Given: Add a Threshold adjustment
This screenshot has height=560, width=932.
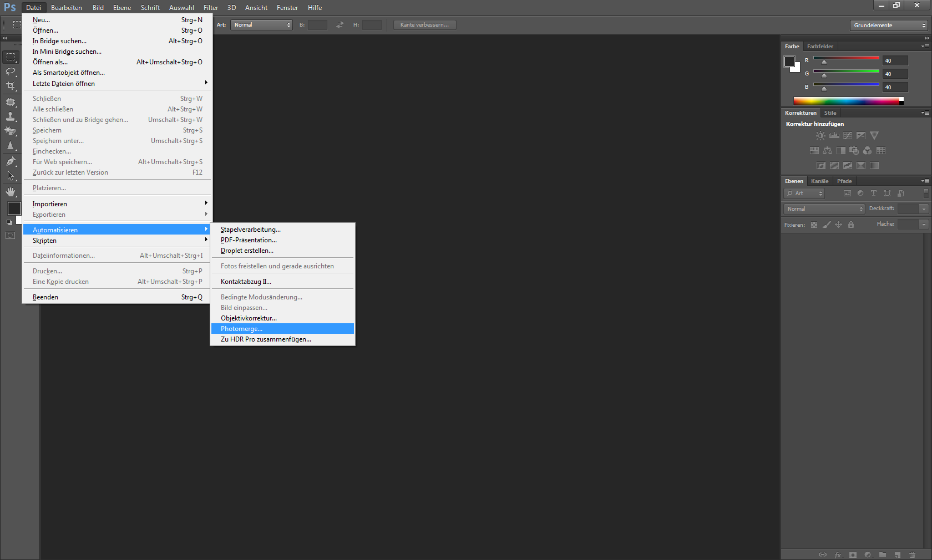Looking at the screenshot, I should 848,166.
